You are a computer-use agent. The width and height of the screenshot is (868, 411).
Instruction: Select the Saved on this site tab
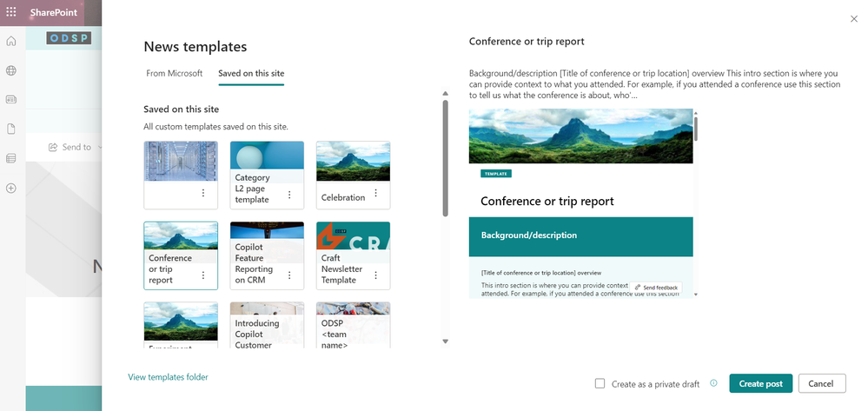[251, 74]
